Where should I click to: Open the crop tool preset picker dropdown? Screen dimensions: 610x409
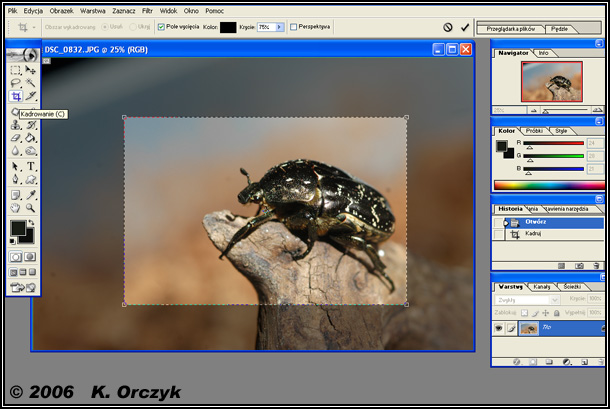coord(33,27)
